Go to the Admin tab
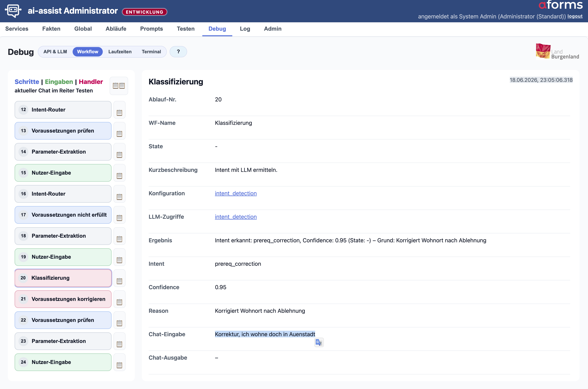This screenshot has width=588, height=389. pos(273,29)
